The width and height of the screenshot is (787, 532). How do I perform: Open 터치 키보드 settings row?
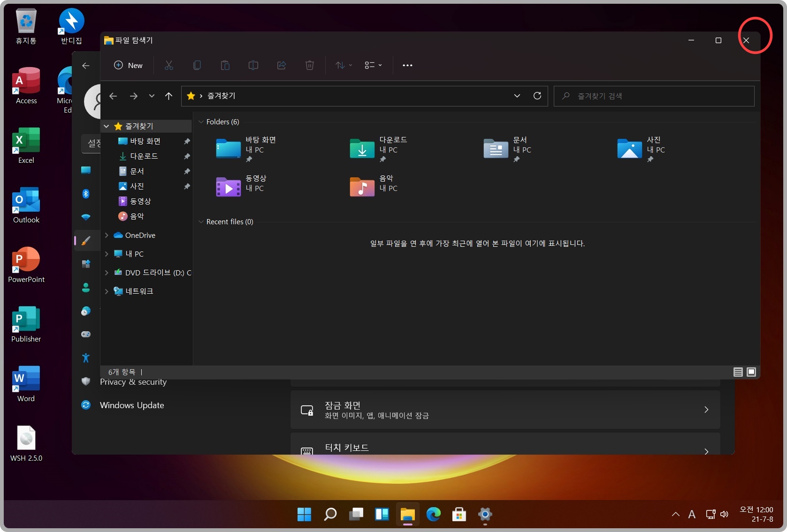505,444
